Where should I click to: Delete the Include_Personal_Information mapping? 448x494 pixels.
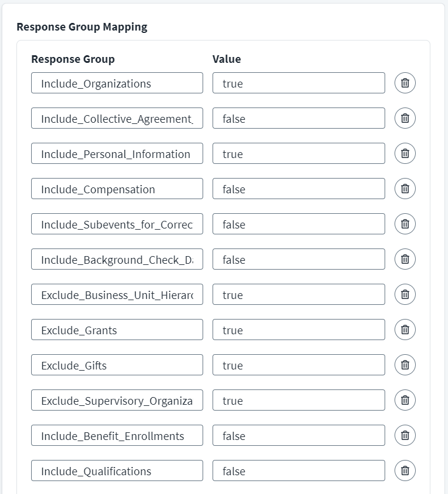[405, 153]
